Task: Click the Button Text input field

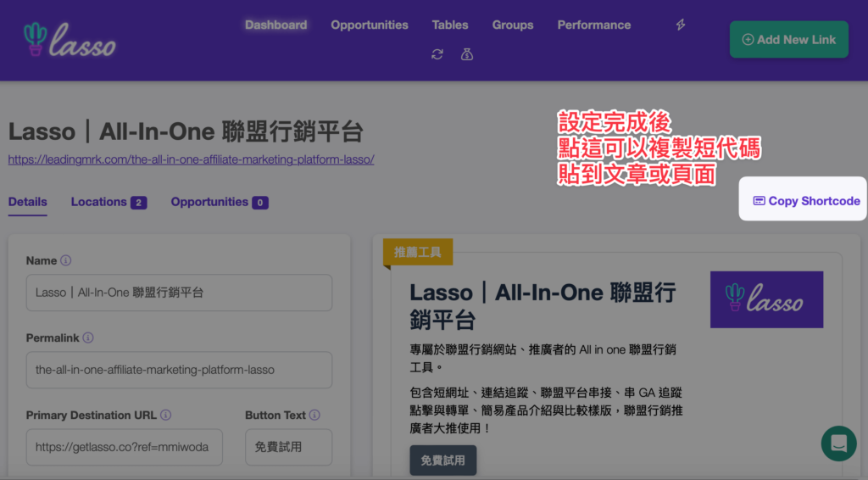Action: coord(288,447)
